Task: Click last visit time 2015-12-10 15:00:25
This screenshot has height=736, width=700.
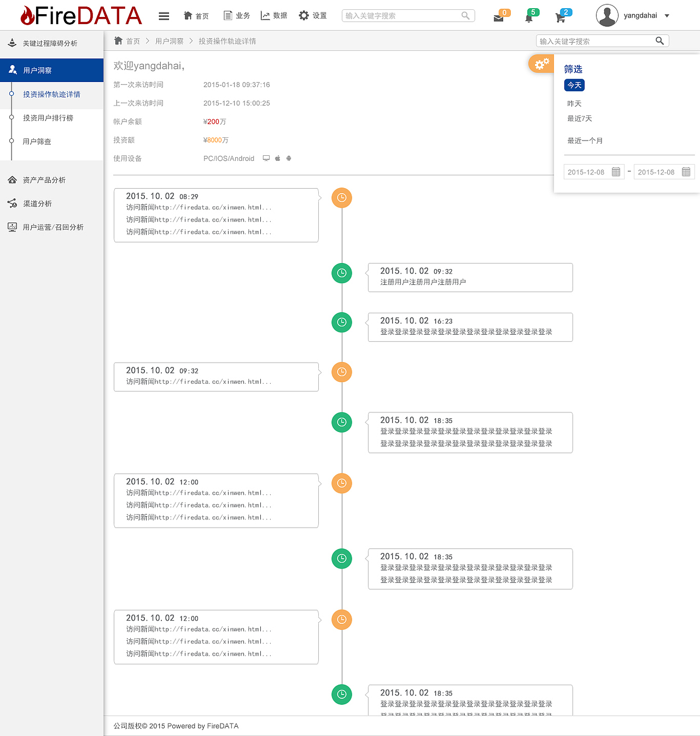Action: (237, 103)
